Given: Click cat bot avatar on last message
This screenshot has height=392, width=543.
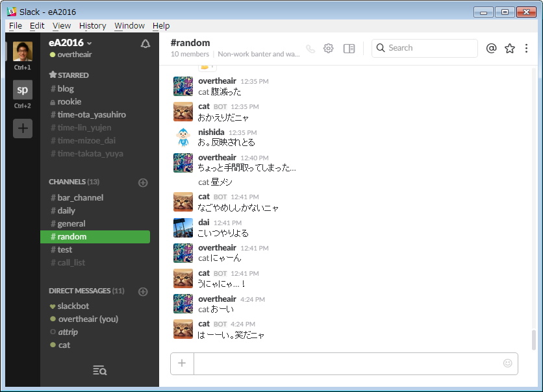Looking at the screenshot, I should point(183,329).
